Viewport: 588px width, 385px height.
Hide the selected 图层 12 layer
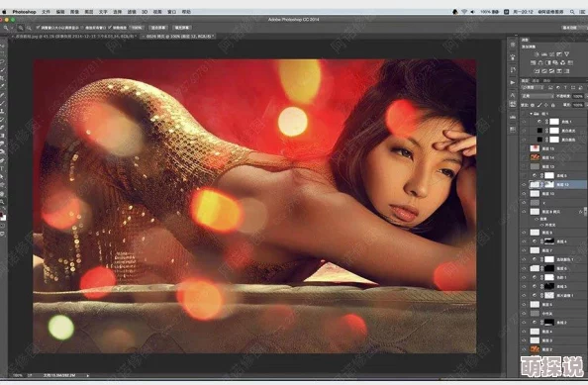pos(525,184)
